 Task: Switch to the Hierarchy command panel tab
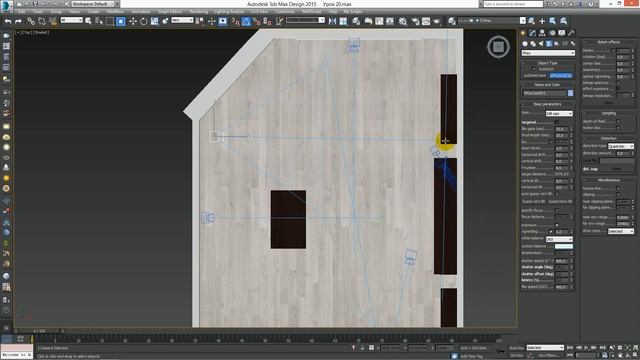(x=542, y=33)
